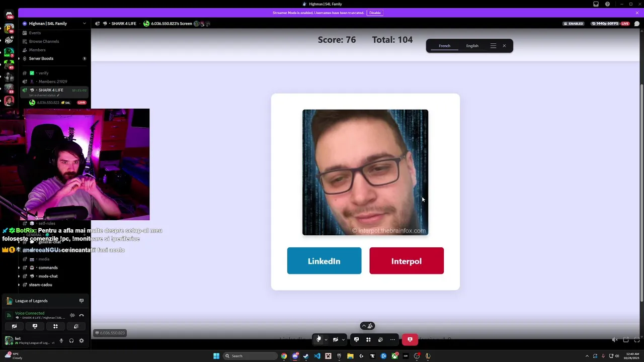Deafen with the headphones icon
The image size is (644, 362).
[x=71, y=340]
